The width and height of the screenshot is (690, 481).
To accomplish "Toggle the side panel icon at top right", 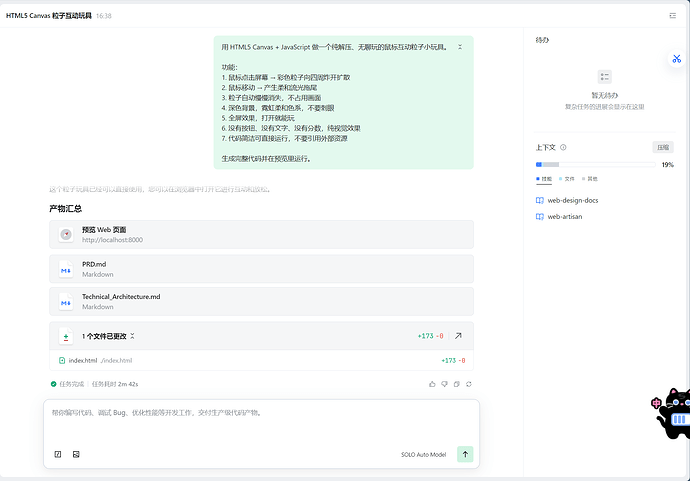I will pyautogui.click(x=672, y=15).
